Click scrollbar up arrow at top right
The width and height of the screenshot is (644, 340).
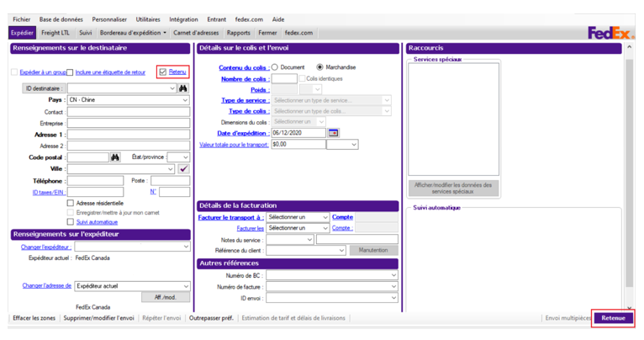(x=629, y=48)
